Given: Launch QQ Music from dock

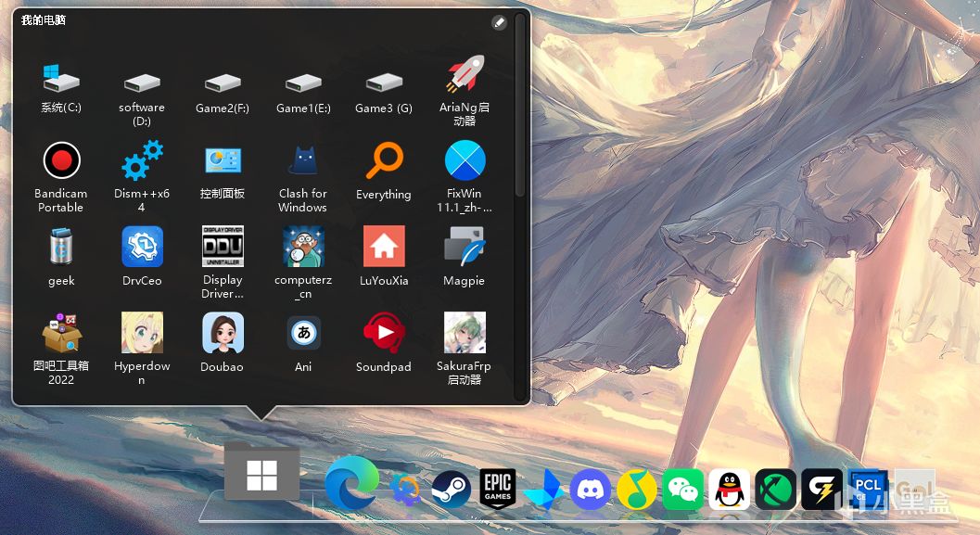Looking at the screenshot, I should click(x=636, y=489).
